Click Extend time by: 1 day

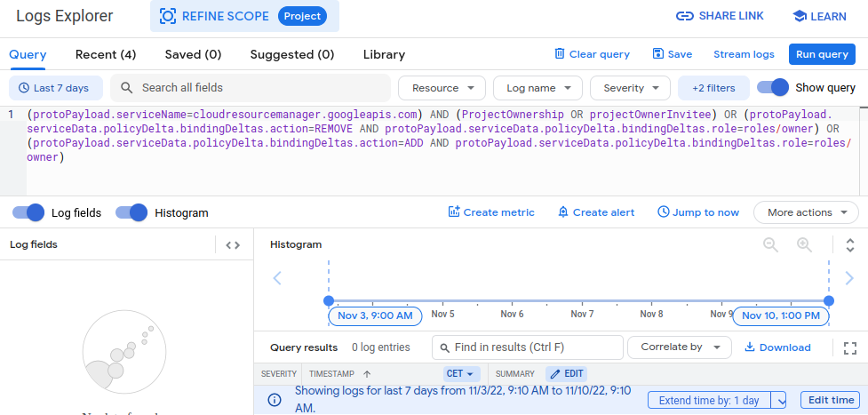709,400
